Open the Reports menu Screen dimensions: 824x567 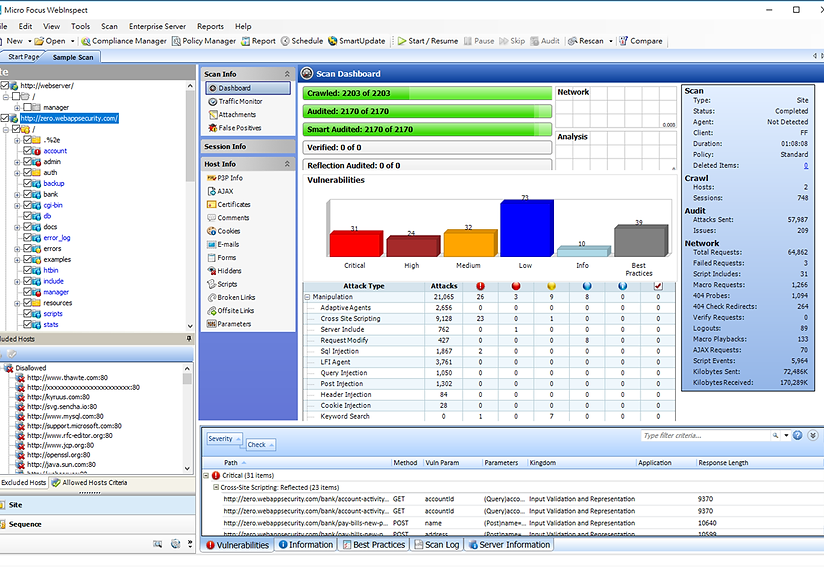210,26
